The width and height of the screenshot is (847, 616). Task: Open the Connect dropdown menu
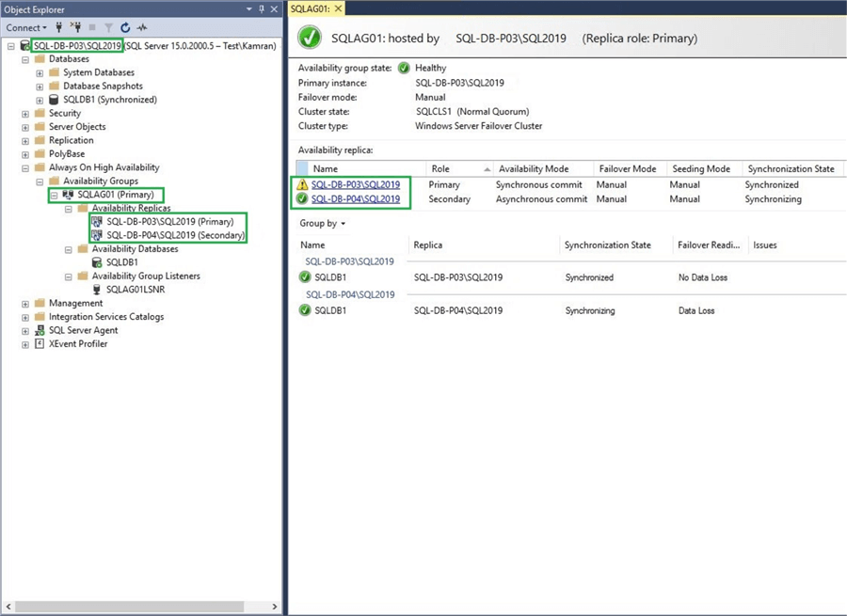(26, 27)
